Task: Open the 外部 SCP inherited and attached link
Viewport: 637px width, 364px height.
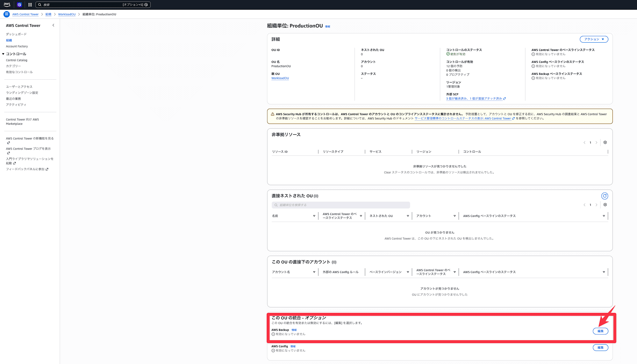Action: 476,99
